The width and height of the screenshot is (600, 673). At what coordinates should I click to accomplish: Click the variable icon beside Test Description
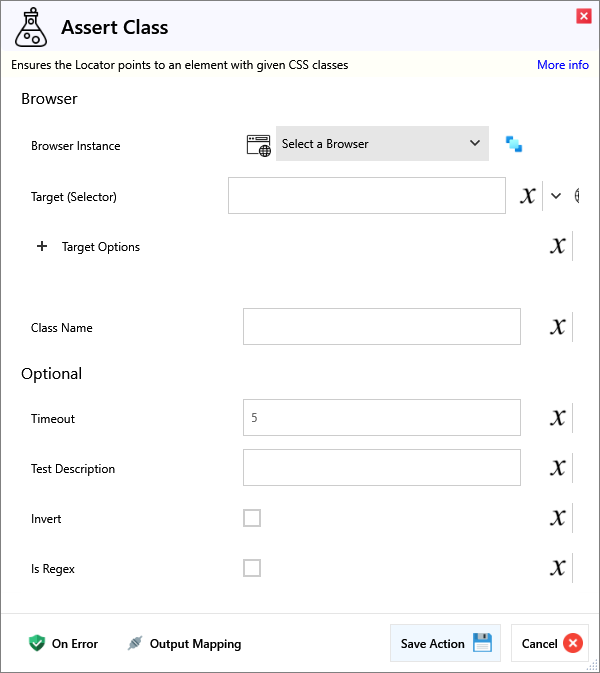tap(558, 468)
